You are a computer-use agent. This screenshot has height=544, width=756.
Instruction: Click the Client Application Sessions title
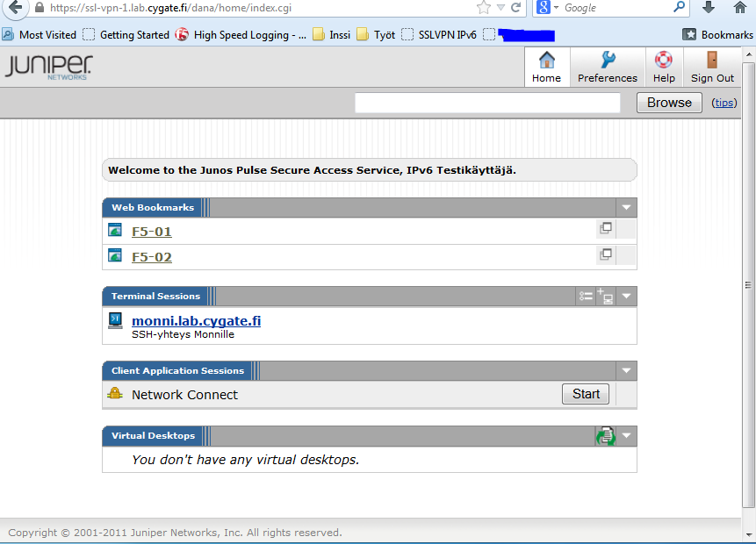178,370
